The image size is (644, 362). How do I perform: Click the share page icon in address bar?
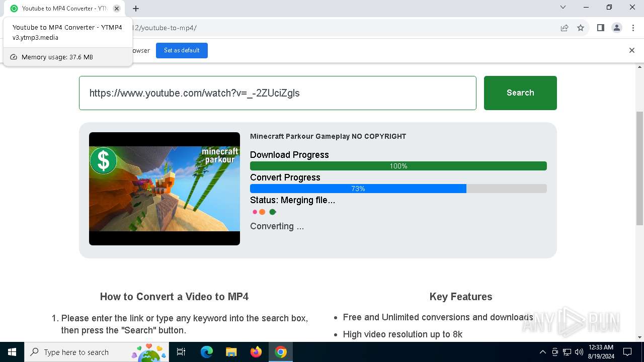pos(565,28)
